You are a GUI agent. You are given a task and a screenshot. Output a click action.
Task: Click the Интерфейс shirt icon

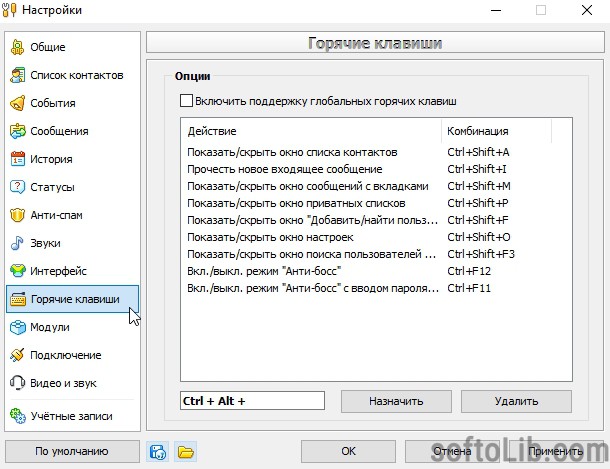click(18, 271)
